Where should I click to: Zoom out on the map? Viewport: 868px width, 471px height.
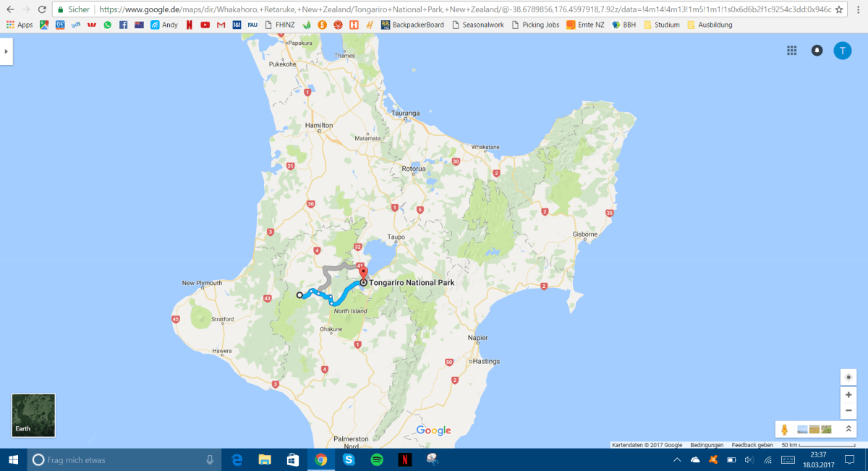point(848,410)
